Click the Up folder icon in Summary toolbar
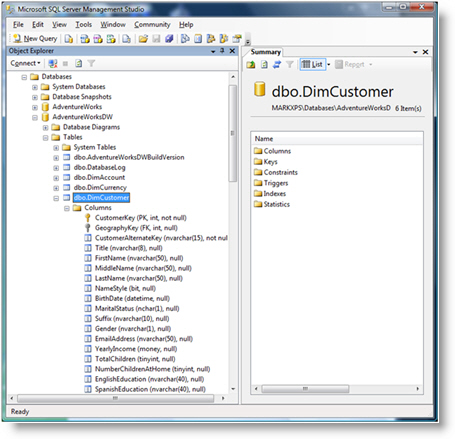This screenshot has height=439, width=455. [251, 64]
